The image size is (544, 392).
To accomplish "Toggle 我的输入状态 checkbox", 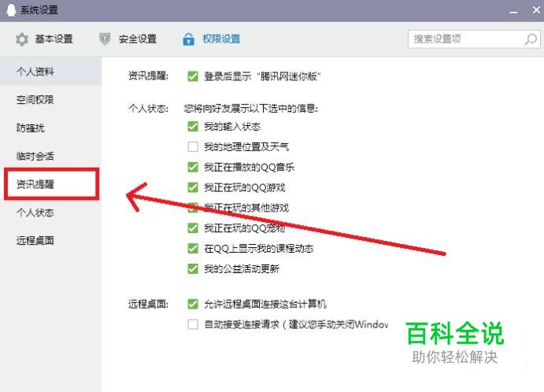I will [193, 127].
